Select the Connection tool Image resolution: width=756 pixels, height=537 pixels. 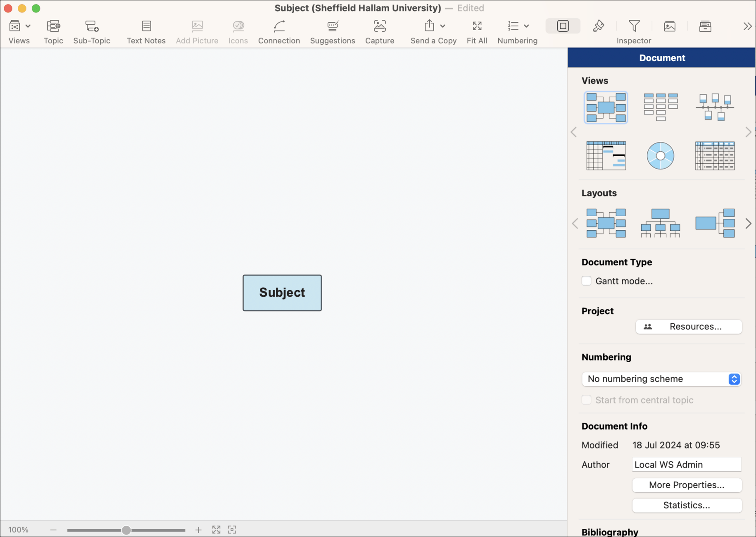point(279,26)
